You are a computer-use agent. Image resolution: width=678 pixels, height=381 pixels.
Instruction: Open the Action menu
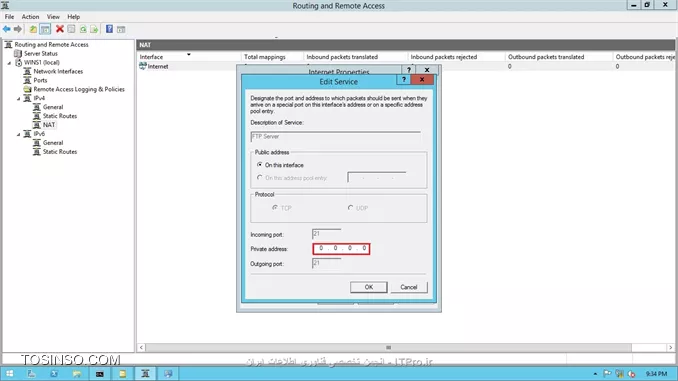[30, 16]
